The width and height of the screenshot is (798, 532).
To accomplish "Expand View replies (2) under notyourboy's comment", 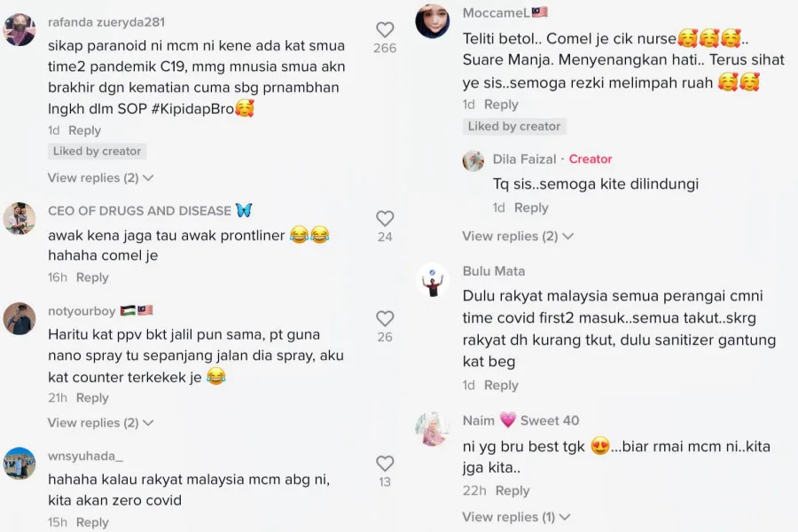I will pyautogui.click(x=100, y=423).
